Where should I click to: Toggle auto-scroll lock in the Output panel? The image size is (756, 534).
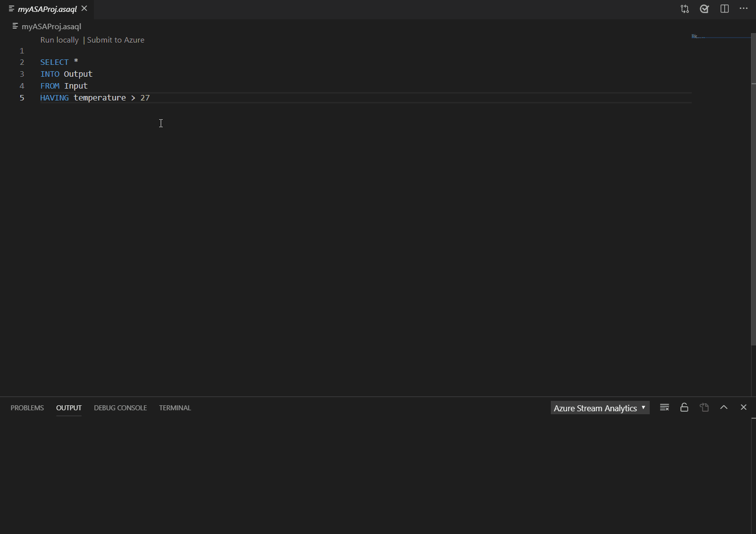coord(684,407)
